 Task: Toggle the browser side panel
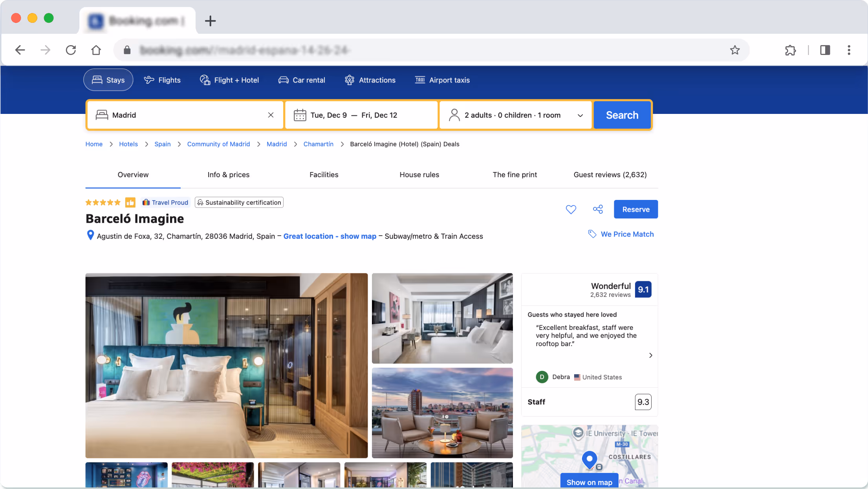[825, 50]
